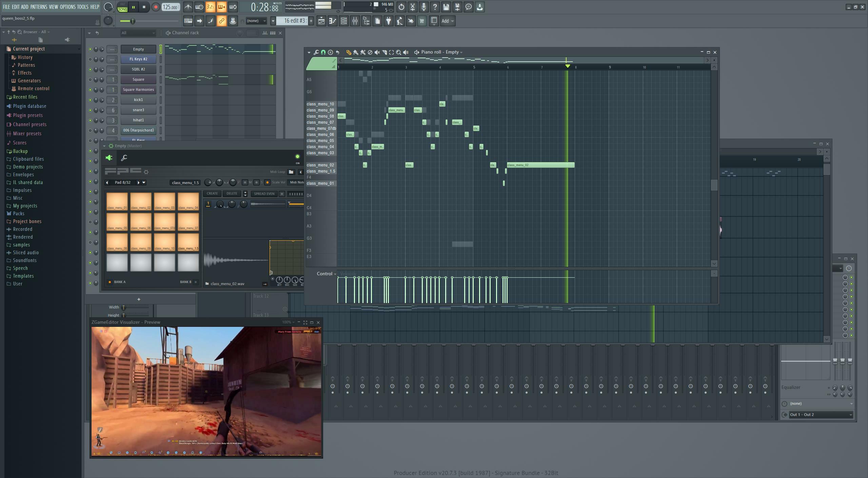Select the Mute tool in Piano roll

click(x=377, y=52)
